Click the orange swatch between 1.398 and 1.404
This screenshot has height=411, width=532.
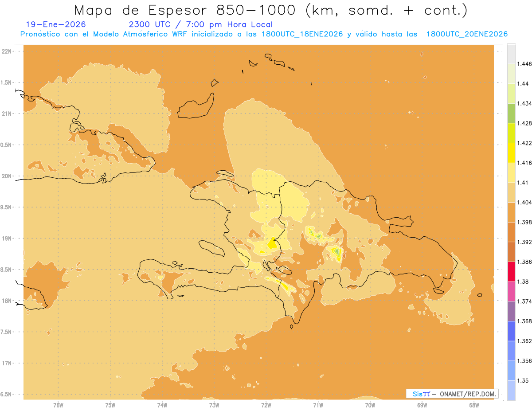[511, 212]
